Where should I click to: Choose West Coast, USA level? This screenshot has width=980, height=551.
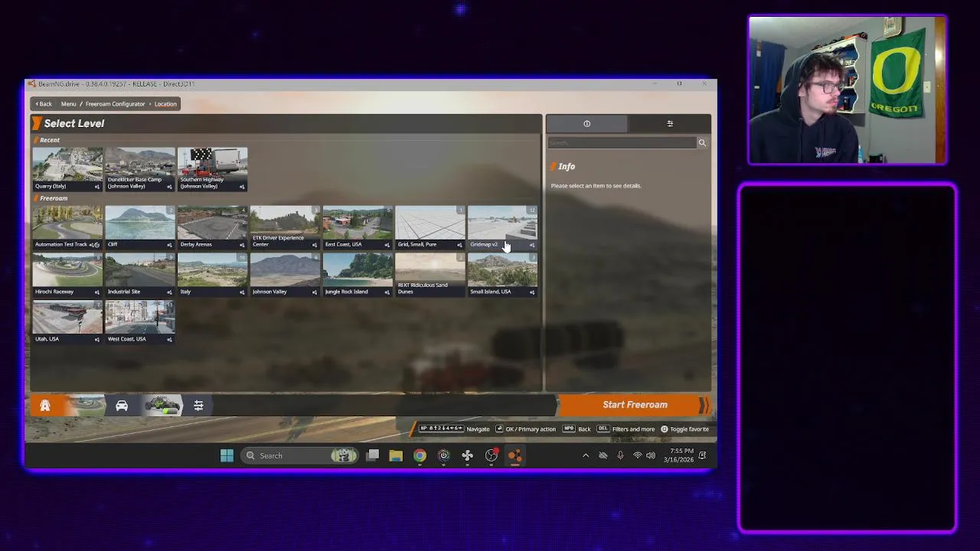click(140, 321)
